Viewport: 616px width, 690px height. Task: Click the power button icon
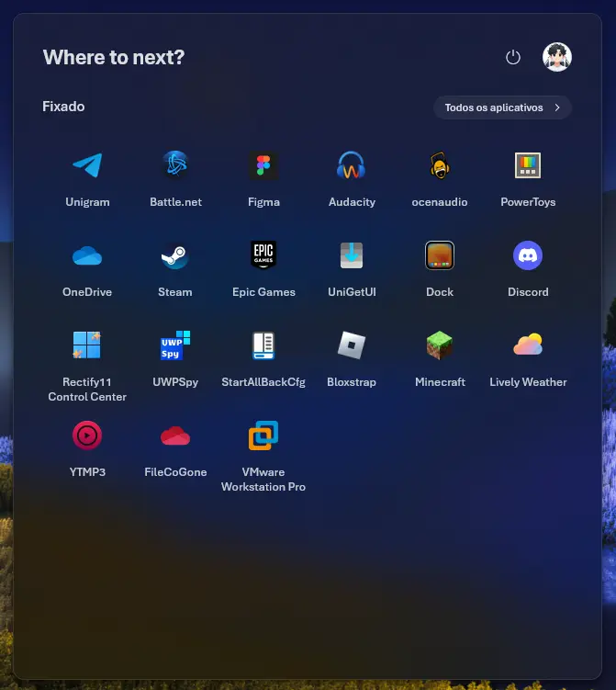[x=512, y=57]
